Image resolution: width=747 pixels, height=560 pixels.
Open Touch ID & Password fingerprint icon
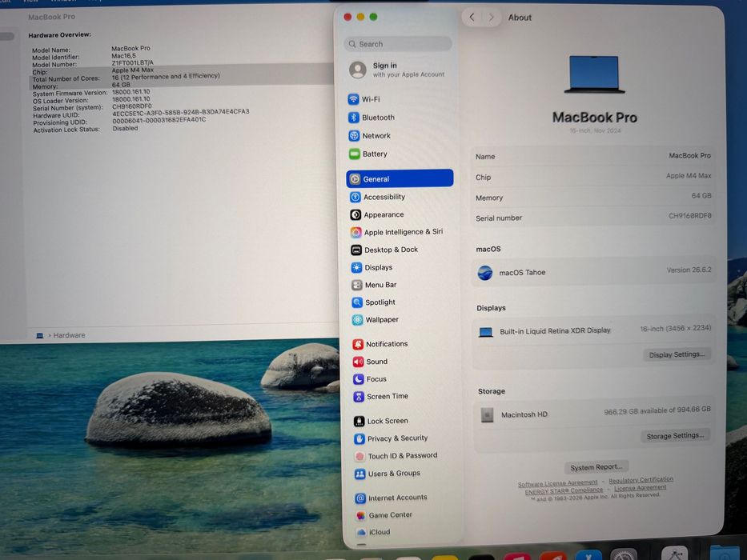359,456
